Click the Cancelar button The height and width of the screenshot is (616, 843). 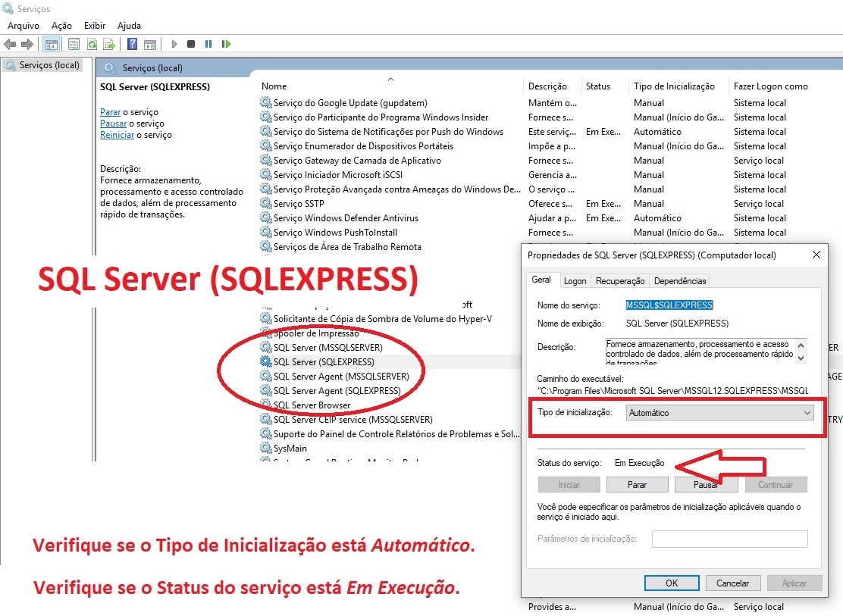(732, 583)
